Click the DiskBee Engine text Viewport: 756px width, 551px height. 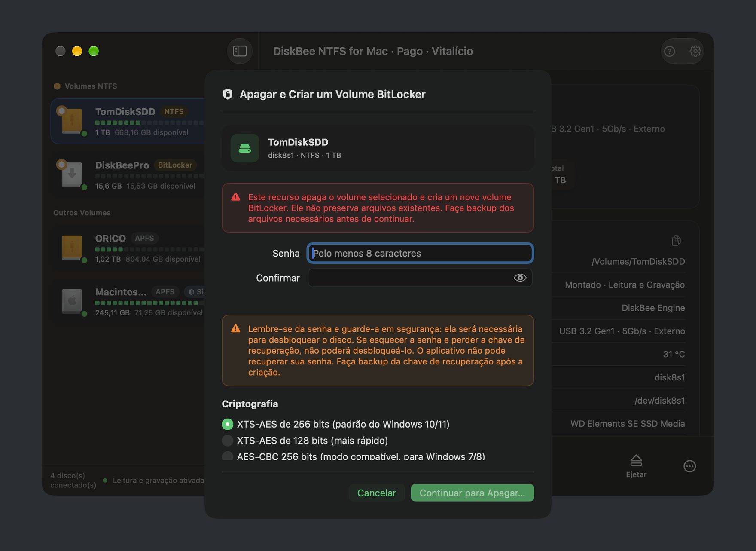coord(653,308)
